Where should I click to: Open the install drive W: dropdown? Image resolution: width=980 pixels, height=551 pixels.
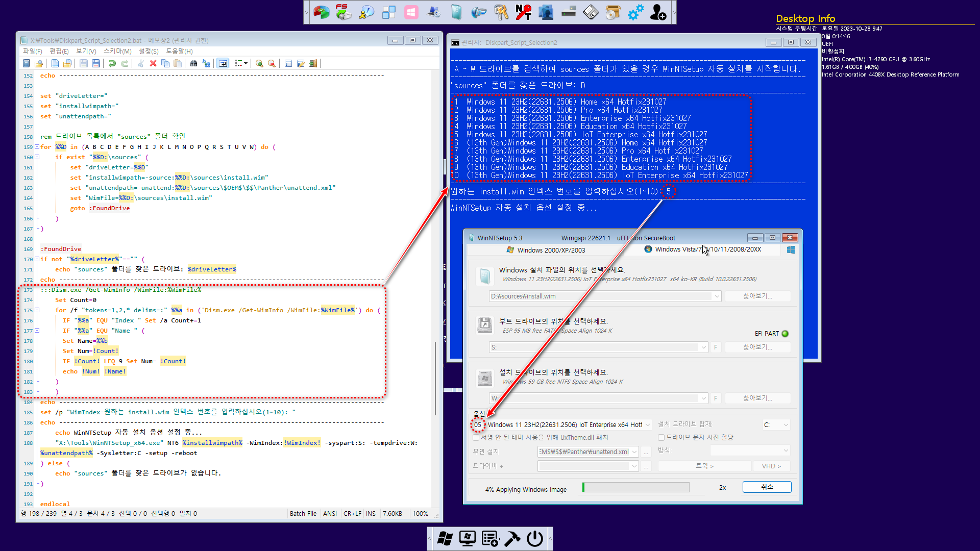[703, 398]
